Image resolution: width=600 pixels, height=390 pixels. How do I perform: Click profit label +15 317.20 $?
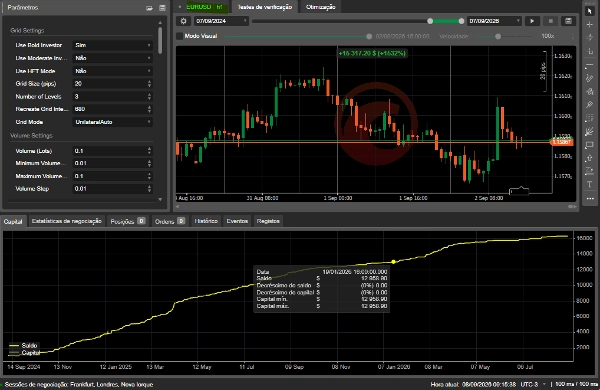point(372,53)
